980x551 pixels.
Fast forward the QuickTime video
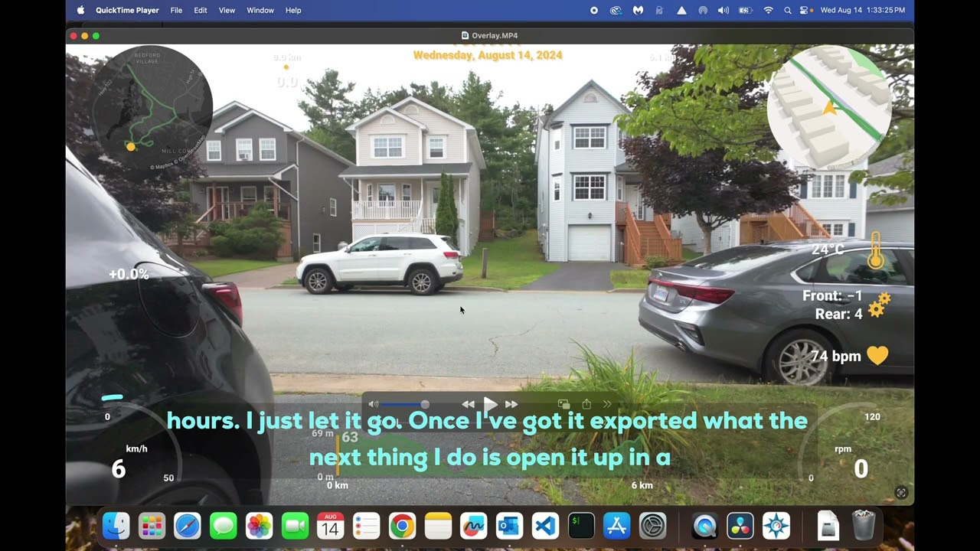click(511, 404)
